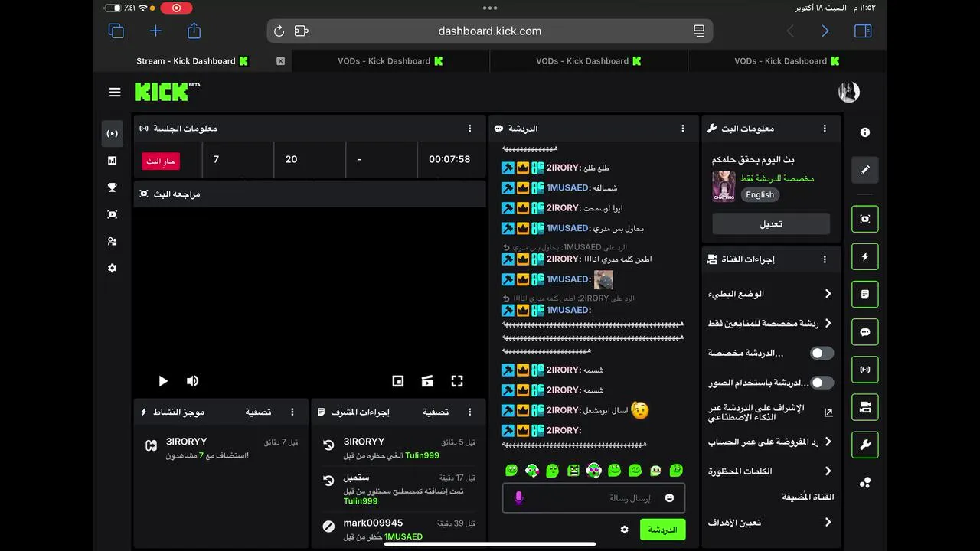Toggle the stream info wrench widget icon

click(864, 445)
